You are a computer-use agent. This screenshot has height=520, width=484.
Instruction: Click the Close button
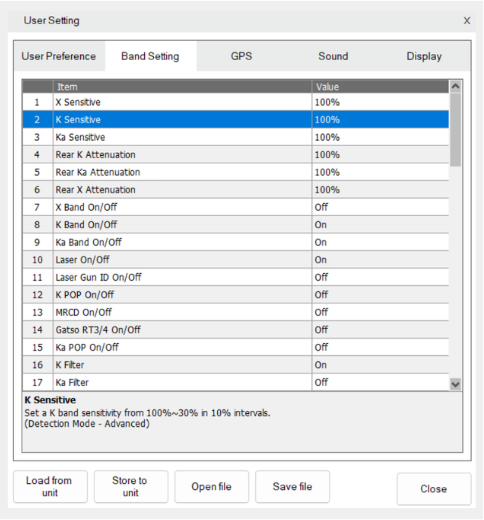click(434, 489)
